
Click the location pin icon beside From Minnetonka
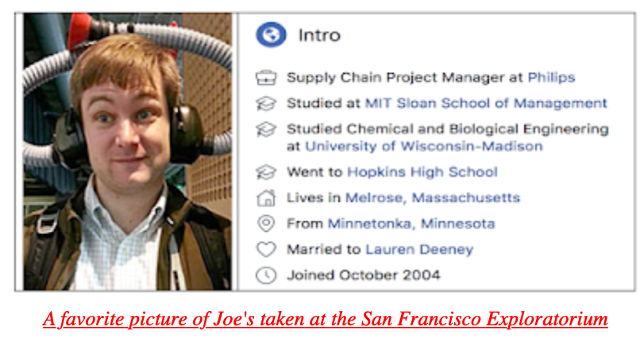[265, 224]
